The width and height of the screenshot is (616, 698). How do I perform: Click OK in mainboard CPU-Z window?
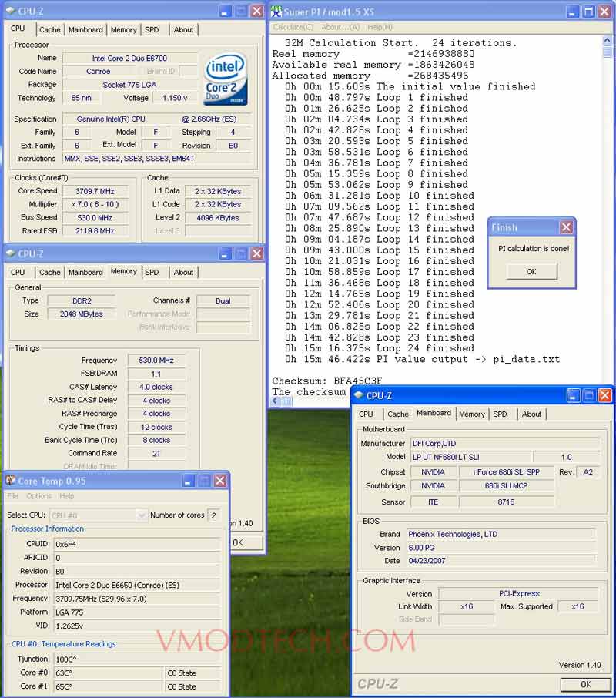point(586,684)
